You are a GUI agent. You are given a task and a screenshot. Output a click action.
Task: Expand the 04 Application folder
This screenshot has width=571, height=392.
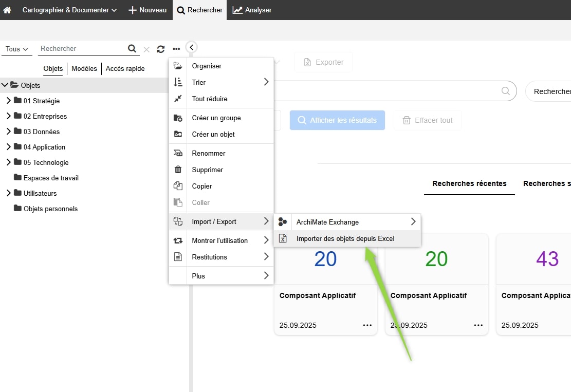click(x=8, y=147)
